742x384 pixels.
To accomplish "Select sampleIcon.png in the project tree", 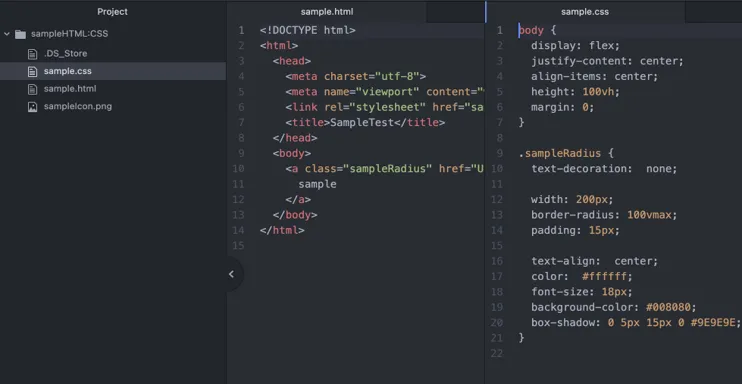I will click(x=78, y=106).
